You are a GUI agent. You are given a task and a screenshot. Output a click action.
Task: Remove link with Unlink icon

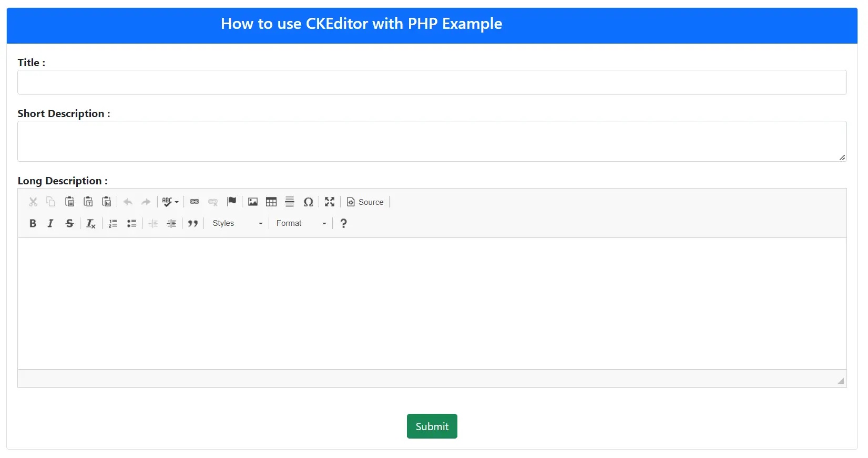pyautogui.click(x=213, y=202)
